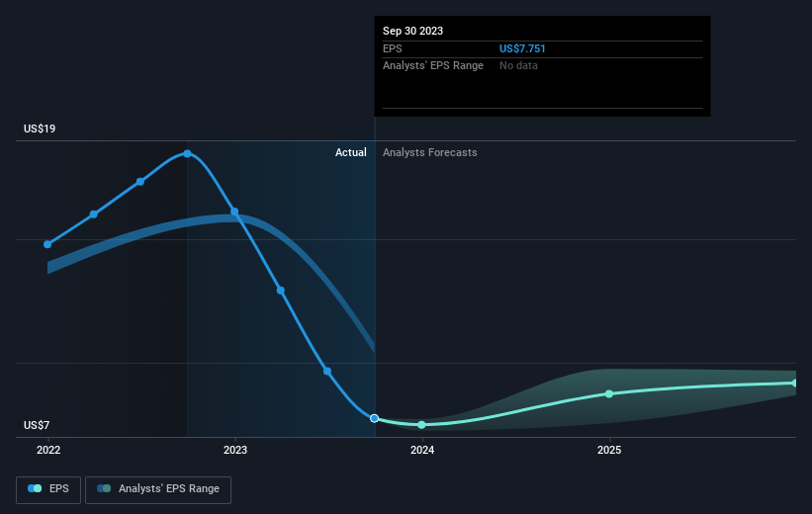Select the Sep 30 2023 EPS data point
The height and width of the screenshot is (514, 812).
tap(375, 418)
